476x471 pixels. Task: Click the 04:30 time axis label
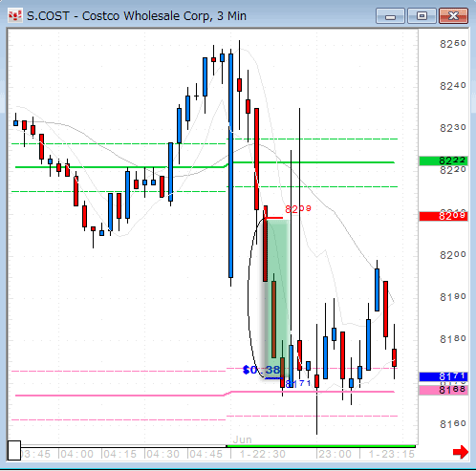pos(163,454)
